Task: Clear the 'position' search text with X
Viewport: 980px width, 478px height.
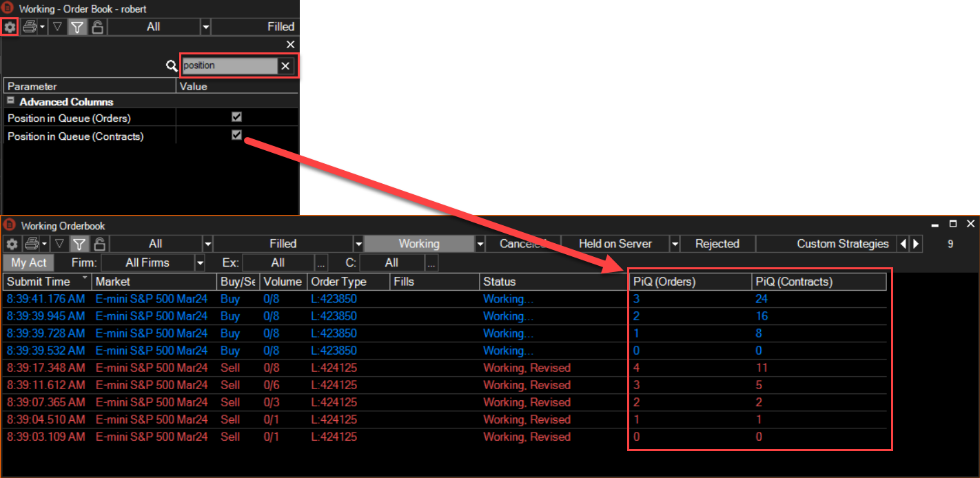Action: point(285,65)
